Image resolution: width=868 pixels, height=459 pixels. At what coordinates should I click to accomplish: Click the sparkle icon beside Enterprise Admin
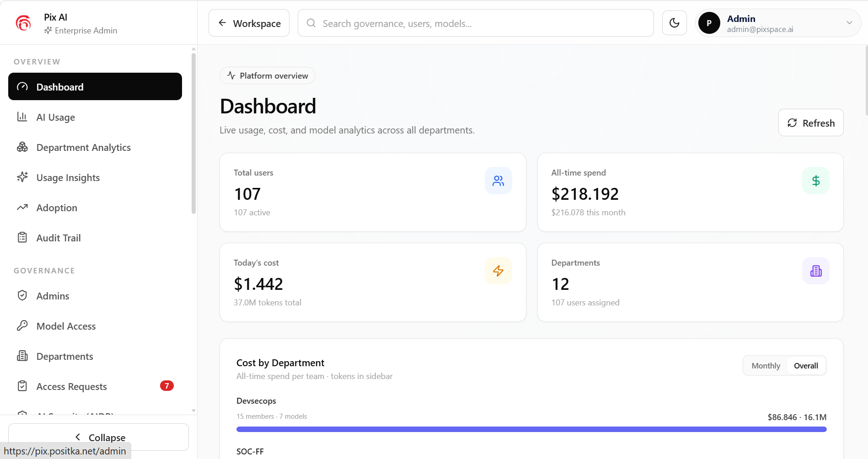[48, 30]
